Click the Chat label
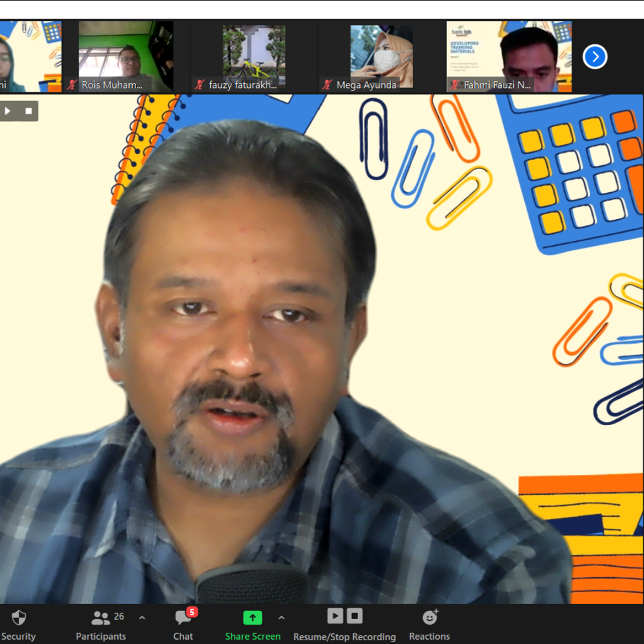 point(183,636)
